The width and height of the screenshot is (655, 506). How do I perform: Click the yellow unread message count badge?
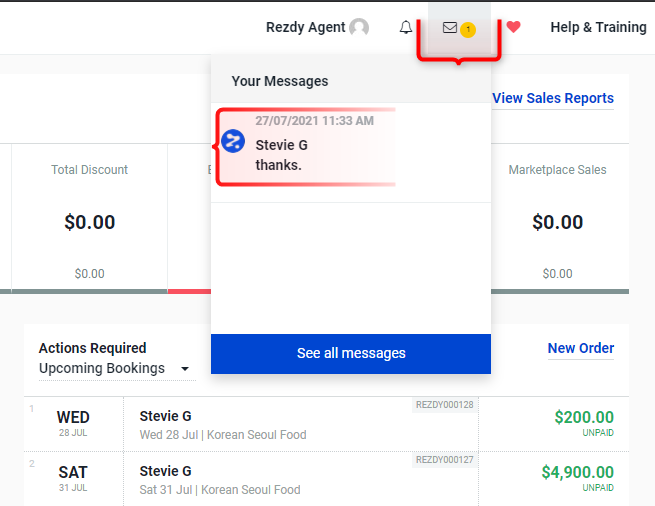[x=468, y=30]
